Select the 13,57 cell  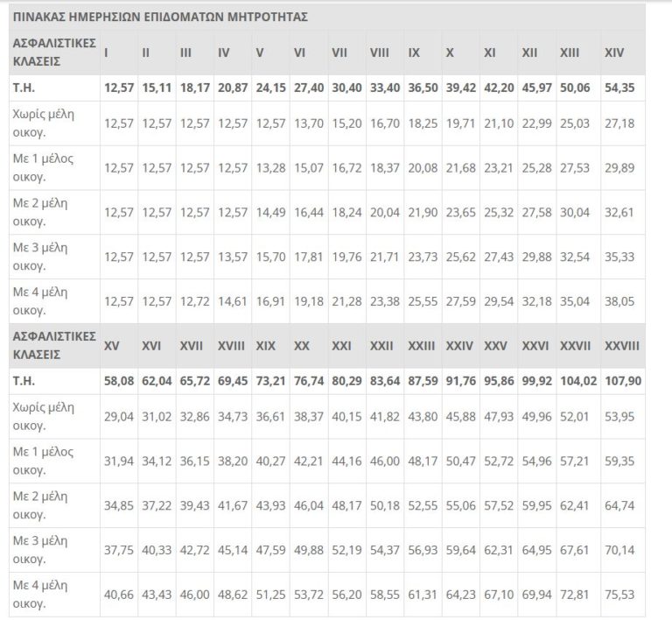click(233, 257)
